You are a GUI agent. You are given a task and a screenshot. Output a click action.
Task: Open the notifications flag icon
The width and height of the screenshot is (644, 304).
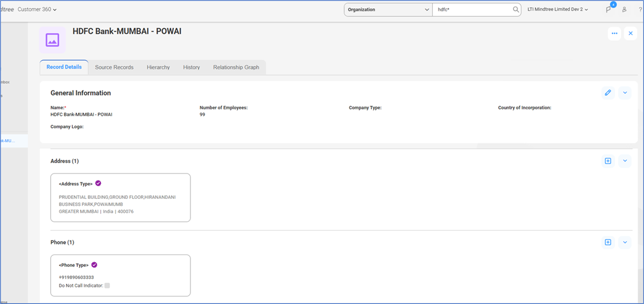point(608,9)
